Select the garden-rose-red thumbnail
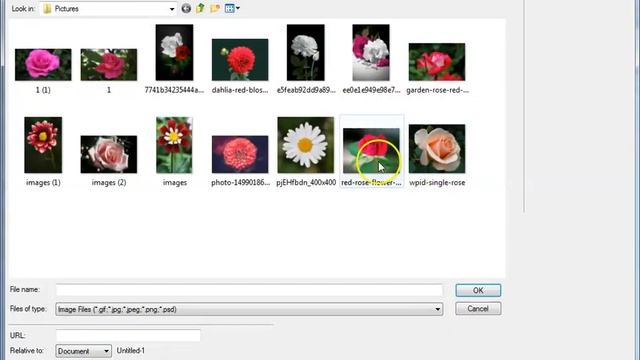 point(437,62)
